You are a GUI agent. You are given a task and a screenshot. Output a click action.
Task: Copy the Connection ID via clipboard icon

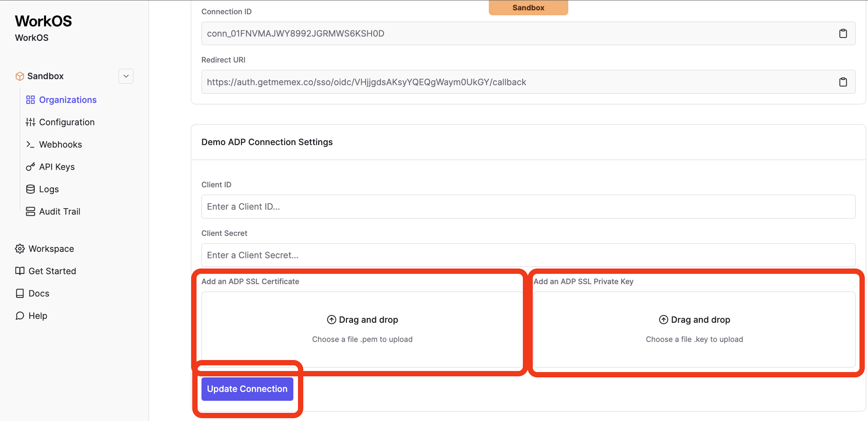pyautogui.click(x=843, y=33)
